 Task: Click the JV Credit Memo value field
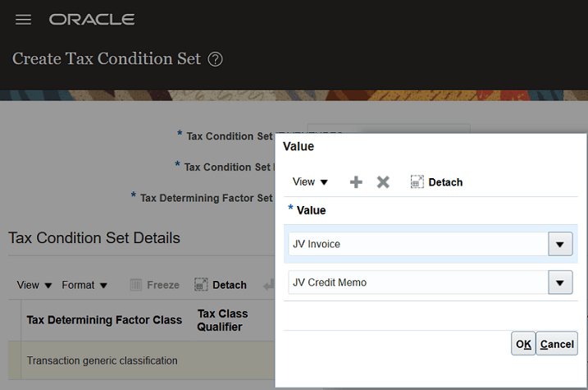pyautogui.click(x=417, y=282)
